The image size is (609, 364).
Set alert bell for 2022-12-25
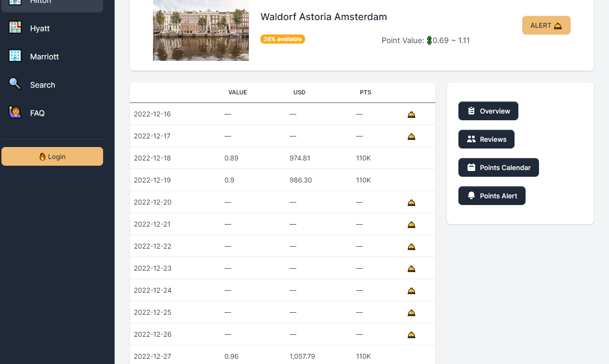pyautogui.click(x=411, y=313)
